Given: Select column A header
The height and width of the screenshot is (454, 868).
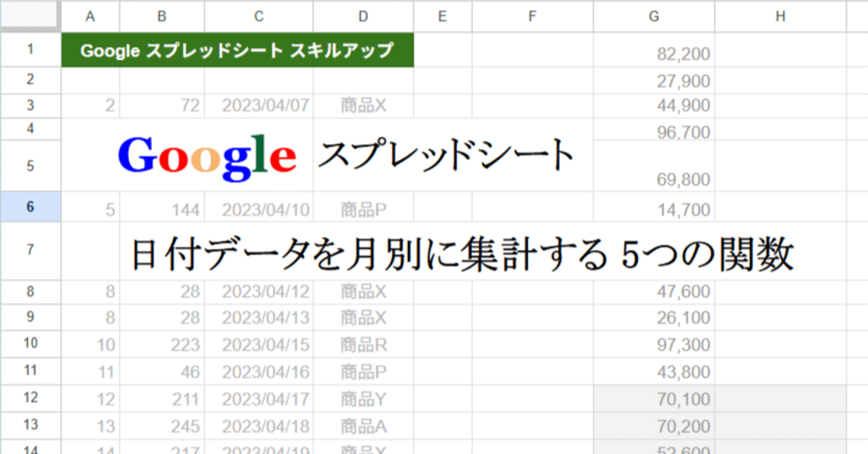Looking at the screenshot, I should pos(90,16).
